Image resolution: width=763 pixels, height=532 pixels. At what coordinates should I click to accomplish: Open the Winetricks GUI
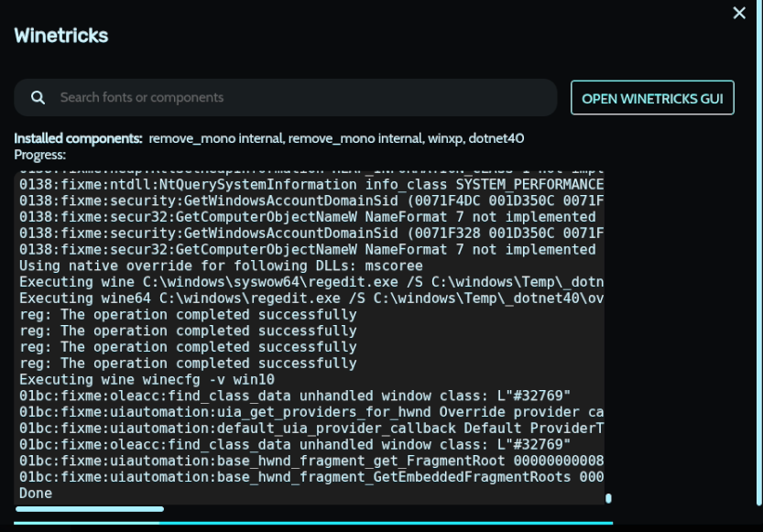tap(652, 98)
